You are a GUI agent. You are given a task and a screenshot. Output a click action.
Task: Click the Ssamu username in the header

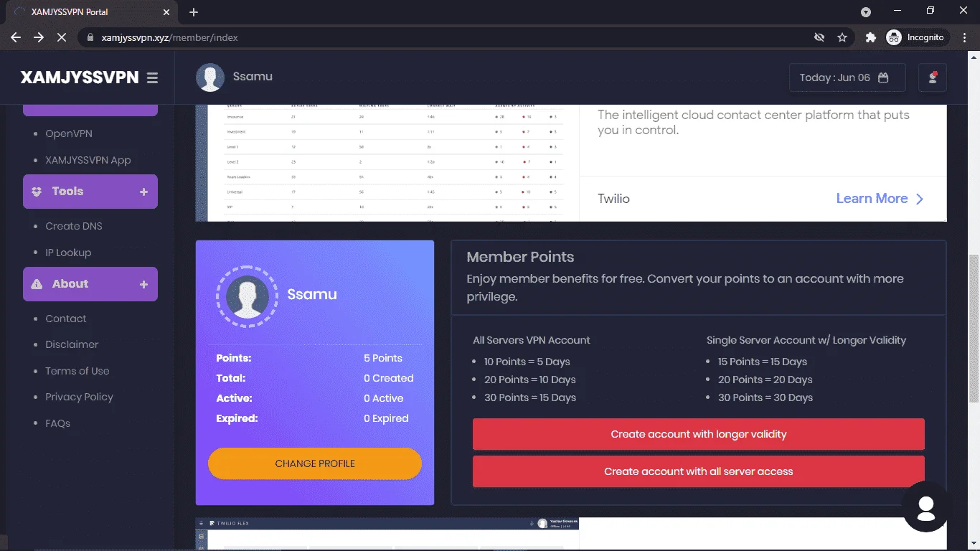pos(253,76)
